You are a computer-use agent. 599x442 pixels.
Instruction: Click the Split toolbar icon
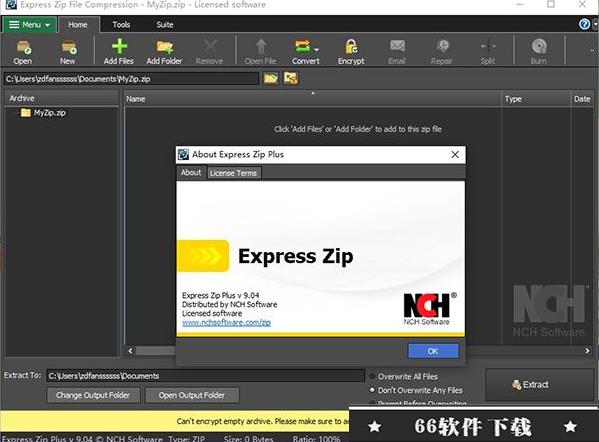[x=488, y=52]
